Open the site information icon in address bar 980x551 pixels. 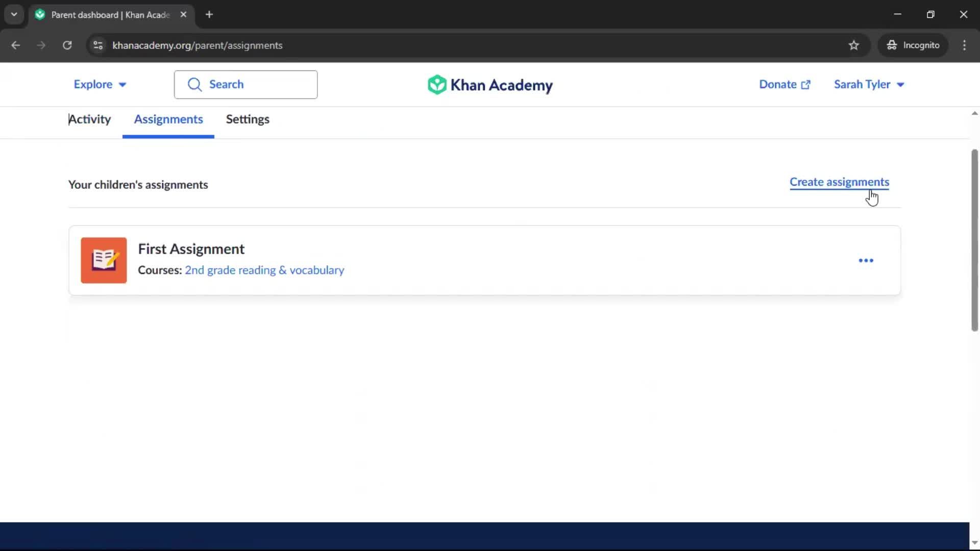pos(98,45)
